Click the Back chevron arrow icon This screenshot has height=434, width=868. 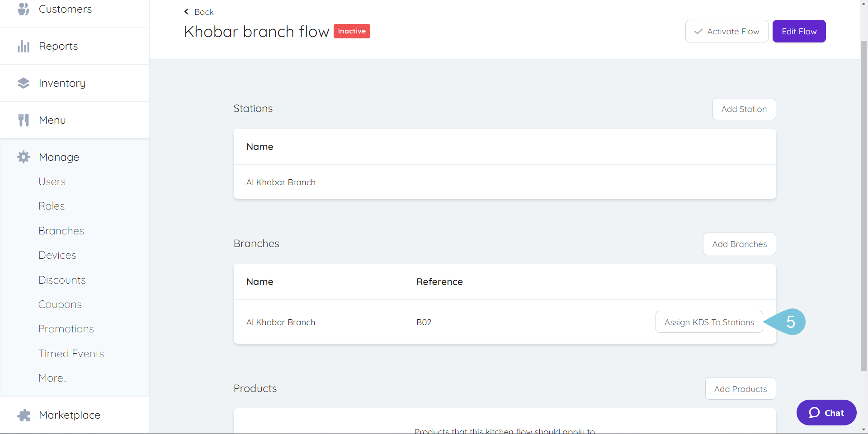click(186, 12)
